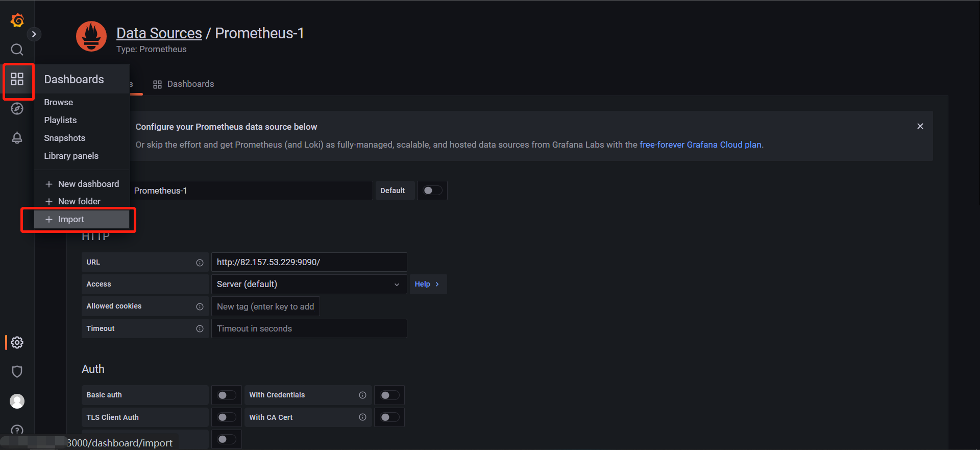Click the Allowed cookies info icon
980x450 pixels.
(x=200, y=306)
